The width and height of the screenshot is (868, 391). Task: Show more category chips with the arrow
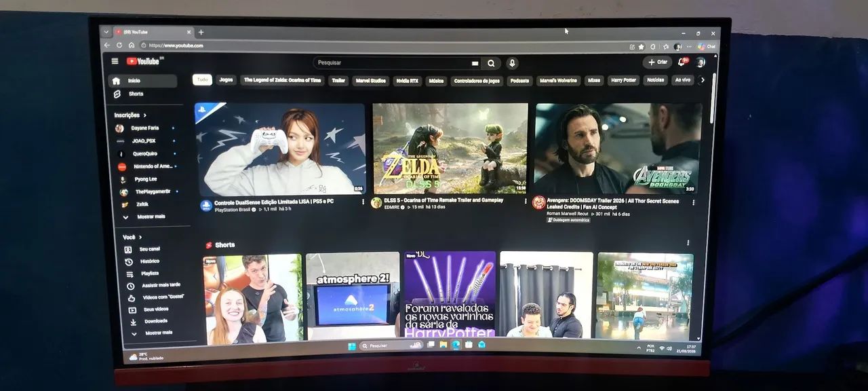tap(702, 80)
